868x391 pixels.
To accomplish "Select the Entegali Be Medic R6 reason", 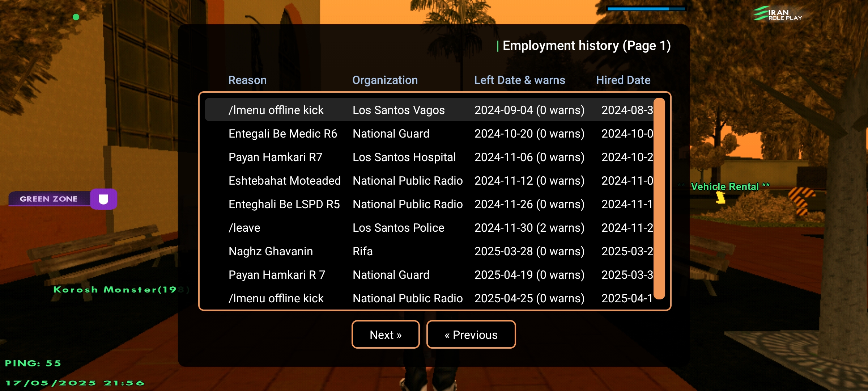I will pos(283,134).
